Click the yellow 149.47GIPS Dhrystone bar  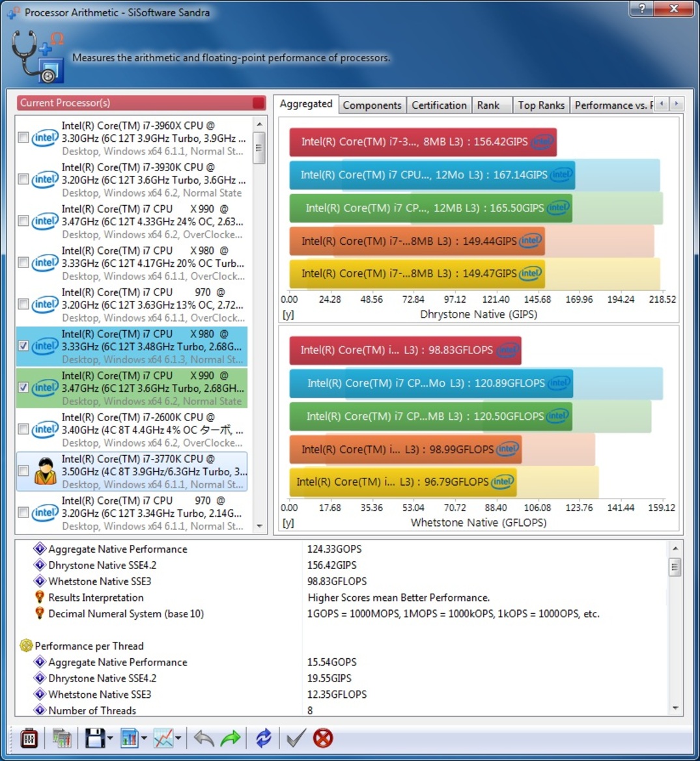(x=417, y=273)
